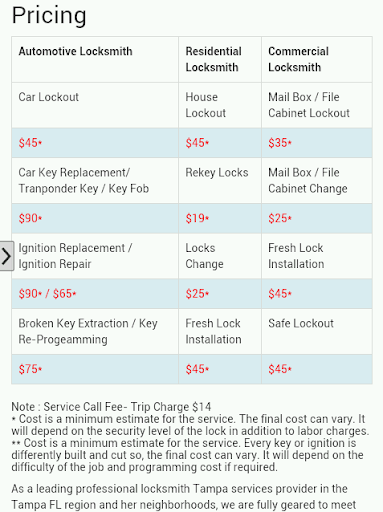Click Ignition Replacement / Ignition Repair cell

click(95, 256)
